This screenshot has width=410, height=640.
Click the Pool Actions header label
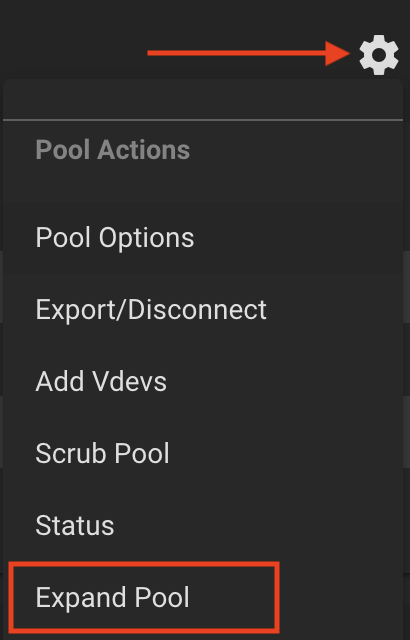113,150
